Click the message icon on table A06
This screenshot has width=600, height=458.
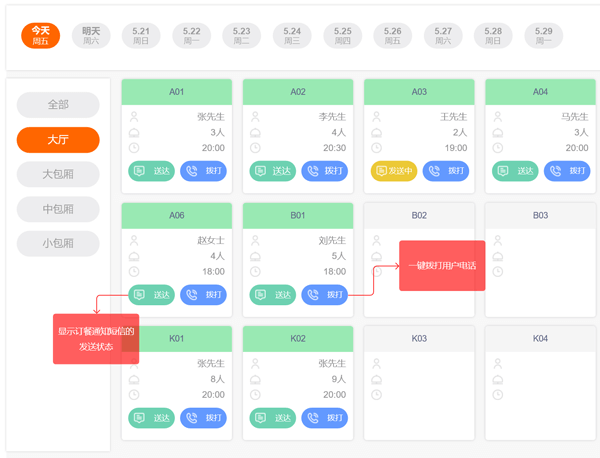140,295
